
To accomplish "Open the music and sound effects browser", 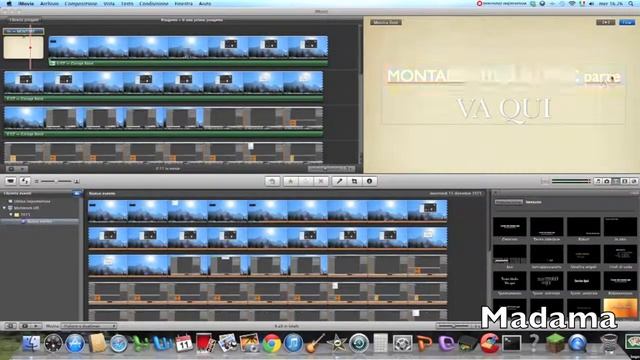I will [598, 181].
